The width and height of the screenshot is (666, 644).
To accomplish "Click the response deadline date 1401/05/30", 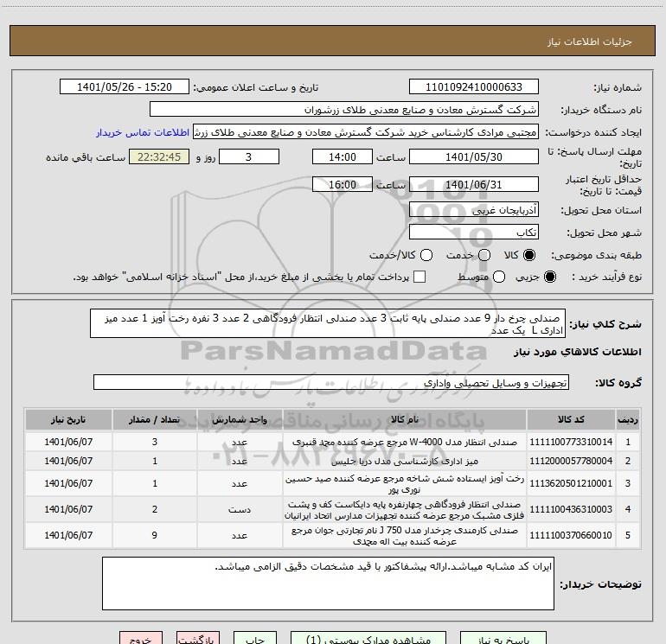I will [x=474, y=156].
